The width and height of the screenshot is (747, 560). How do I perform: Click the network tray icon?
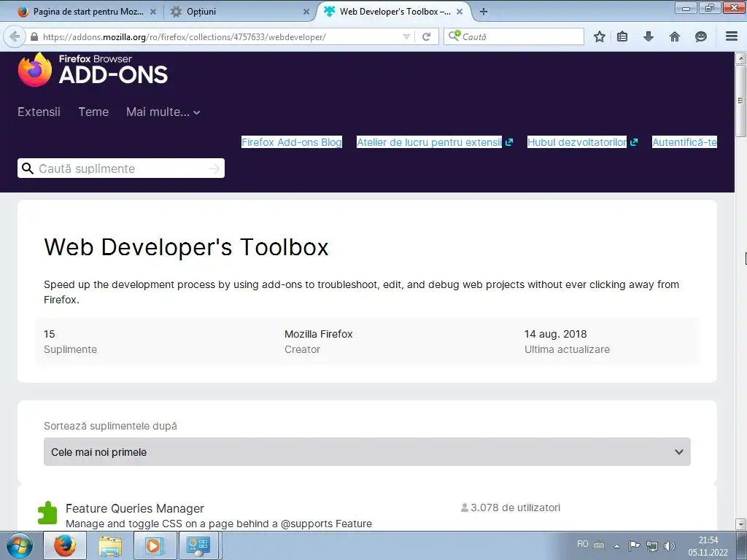coord(652,545)
